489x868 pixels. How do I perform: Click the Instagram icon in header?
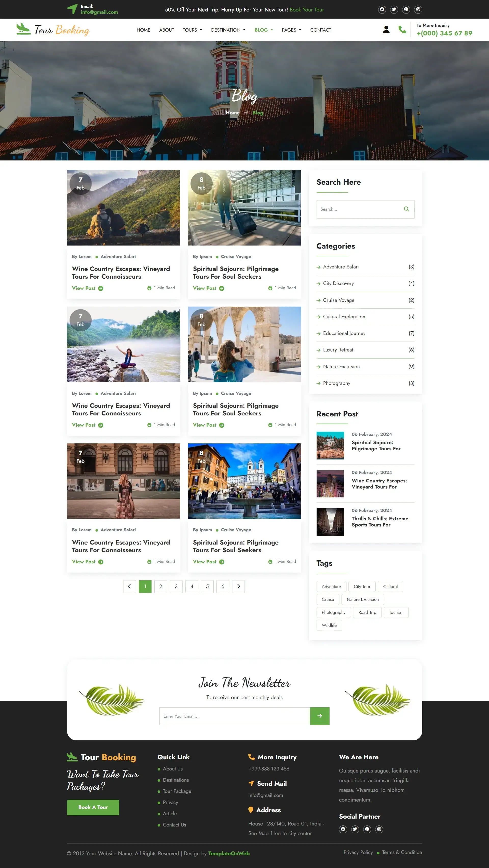click(x=418, y=9)
